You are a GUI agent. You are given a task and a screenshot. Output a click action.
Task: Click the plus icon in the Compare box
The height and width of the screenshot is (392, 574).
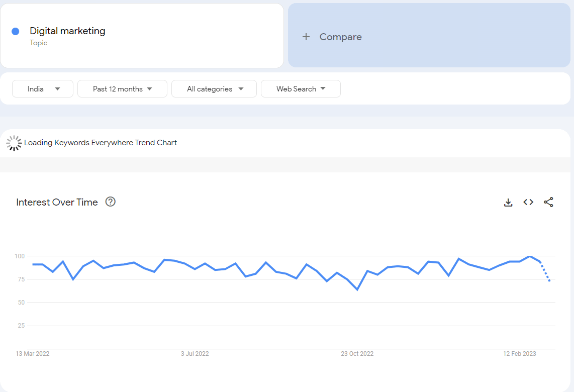click(x=306, y=37)
